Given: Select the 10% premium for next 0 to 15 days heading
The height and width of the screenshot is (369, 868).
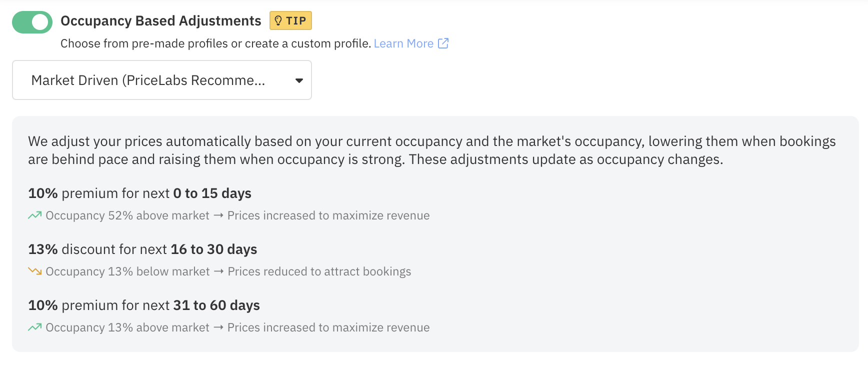Looking at the screenshot, I should click(139, 193).
